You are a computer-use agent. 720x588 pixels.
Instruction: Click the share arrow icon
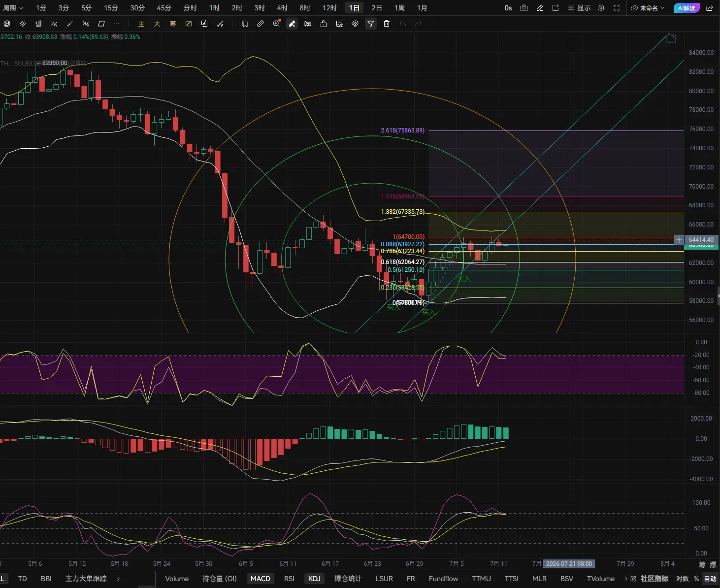point(710,8)
